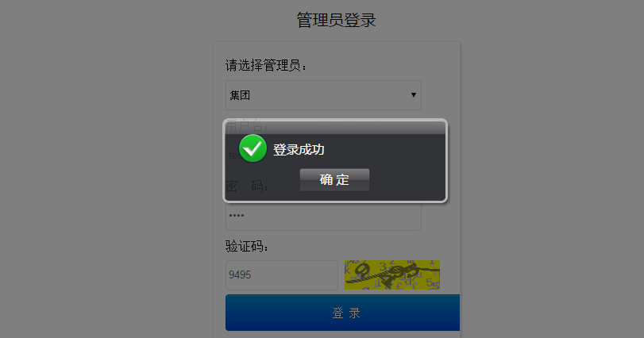Click the 管理员登录 page heading
Screen dimensions: 644x338
coord(337,20)
